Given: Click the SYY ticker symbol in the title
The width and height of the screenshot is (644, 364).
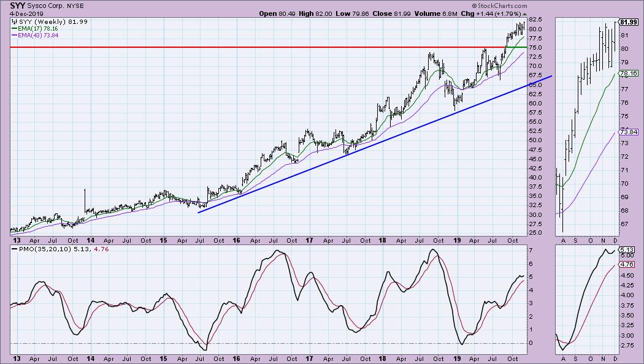Looking at the screenshot, I should [x=18, y=6].
